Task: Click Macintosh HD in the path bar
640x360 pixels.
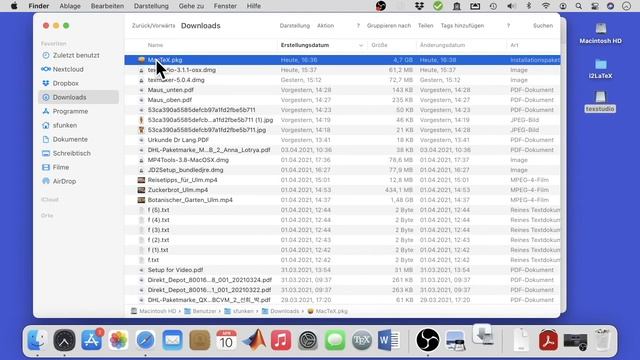Action: pos(153,311)
